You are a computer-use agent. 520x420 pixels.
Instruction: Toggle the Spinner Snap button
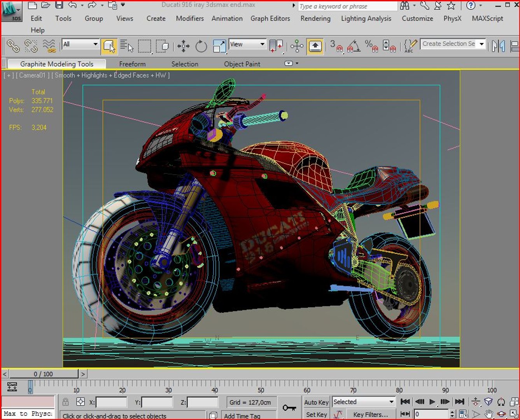(x=389, y=46)
